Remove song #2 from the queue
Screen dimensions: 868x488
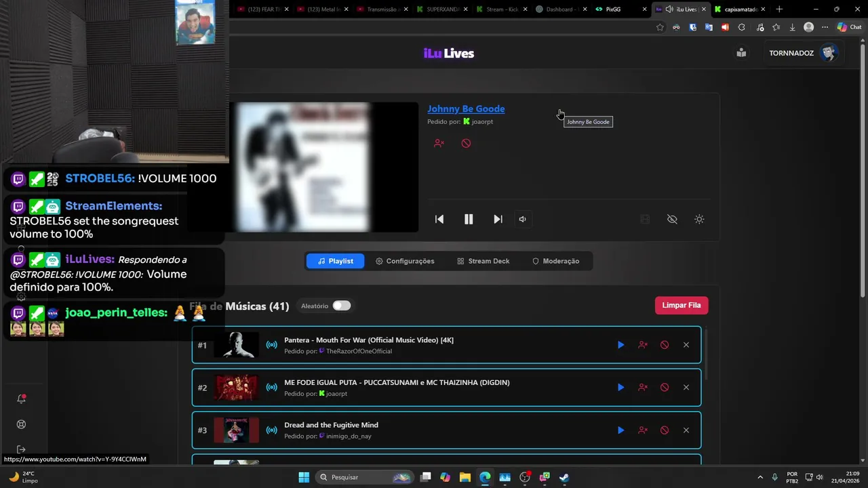(686, 388)
